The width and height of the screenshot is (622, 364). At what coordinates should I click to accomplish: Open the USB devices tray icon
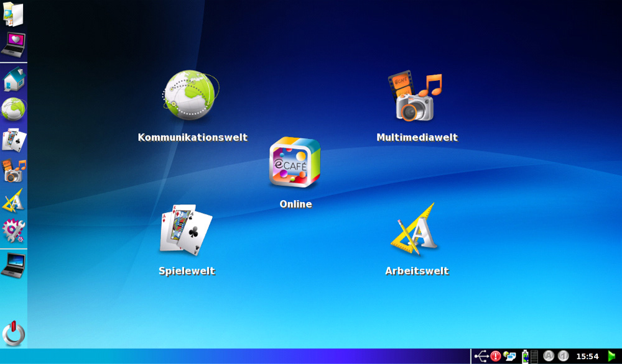pos(481,356)
